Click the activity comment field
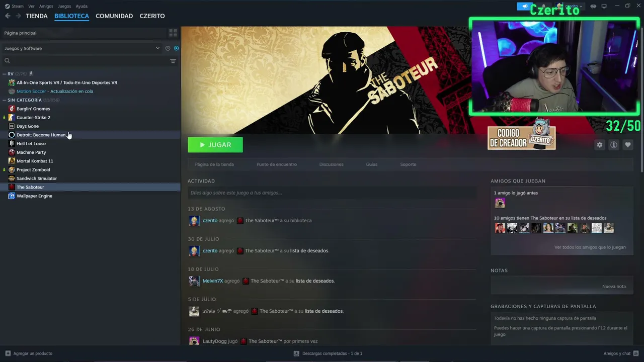 pyautogui.click(x=332, y=193)
